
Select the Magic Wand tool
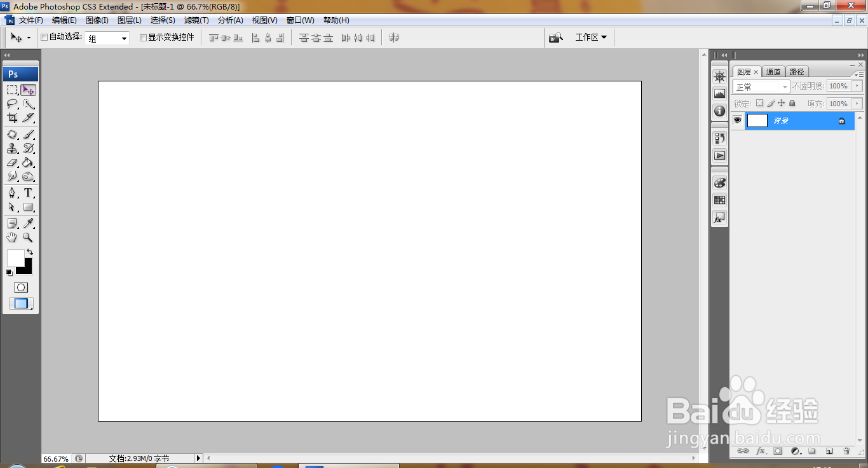(28, 104)
